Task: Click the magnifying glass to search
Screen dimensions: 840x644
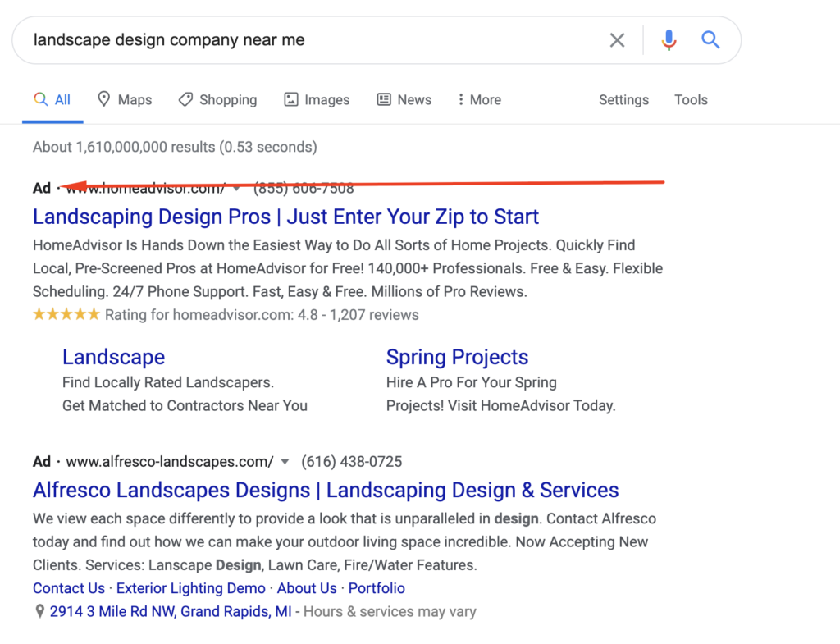Action: click(710, 39)
